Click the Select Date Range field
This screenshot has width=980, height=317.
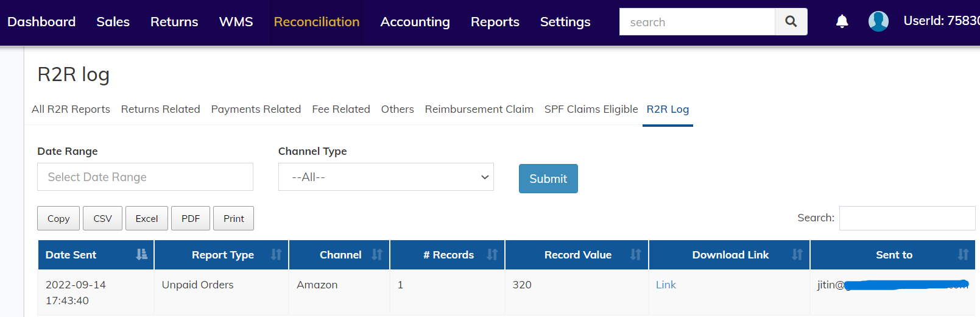(x=145, y=177)
